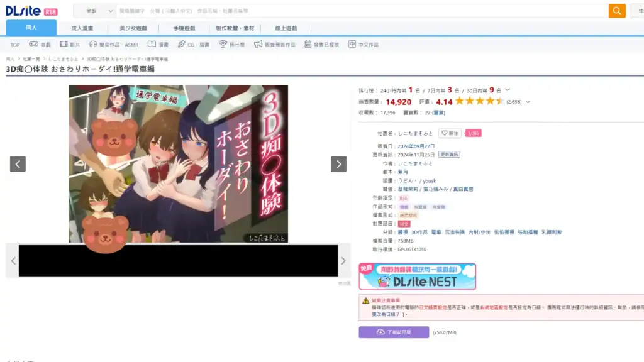This screenshot has width=644, height=362.
Task: Click the 社團一覽 breadcrumb link
Action: [x=31, y=59]
